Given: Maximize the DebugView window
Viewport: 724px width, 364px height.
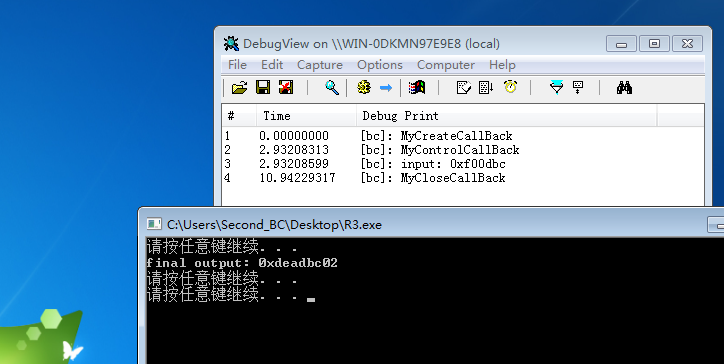Looking at the screenshot, I should [x=654, y=44].
